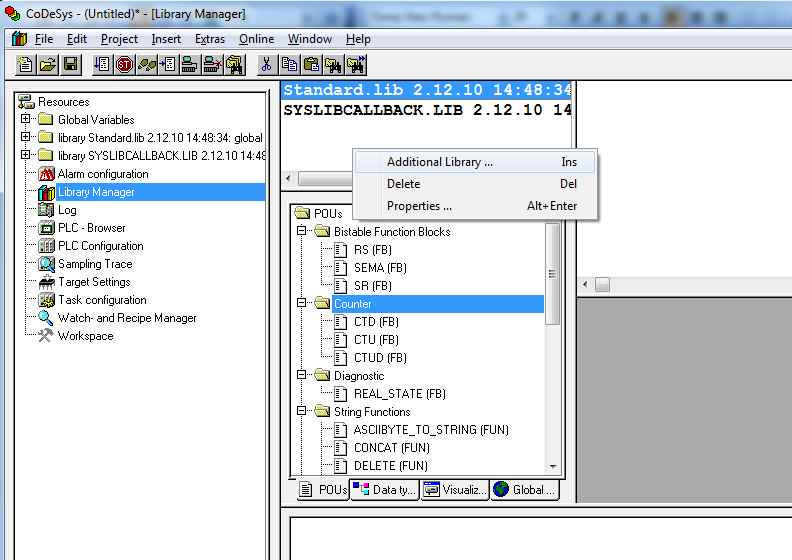Select ASCIIBYTE_TO_STRING (FUN) function
The width and height of the screenshot is (792, 560).
click(431, 430)
